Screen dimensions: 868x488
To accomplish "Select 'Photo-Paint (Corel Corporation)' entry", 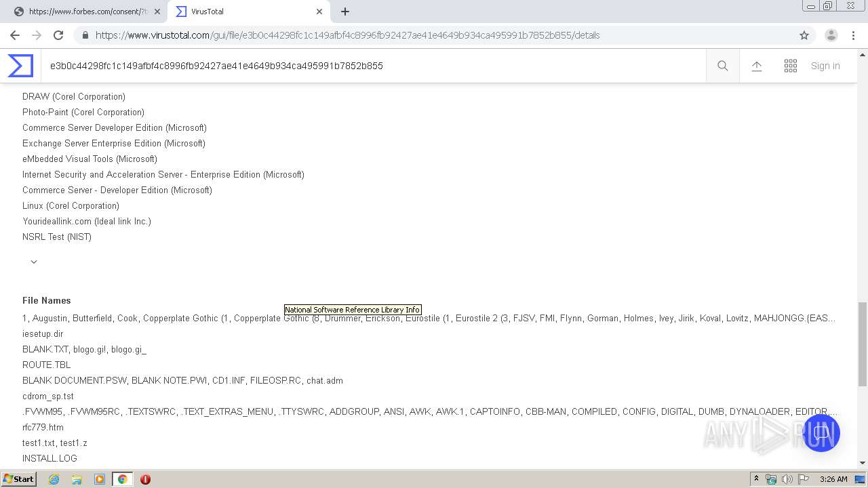I will pos(83,112).
